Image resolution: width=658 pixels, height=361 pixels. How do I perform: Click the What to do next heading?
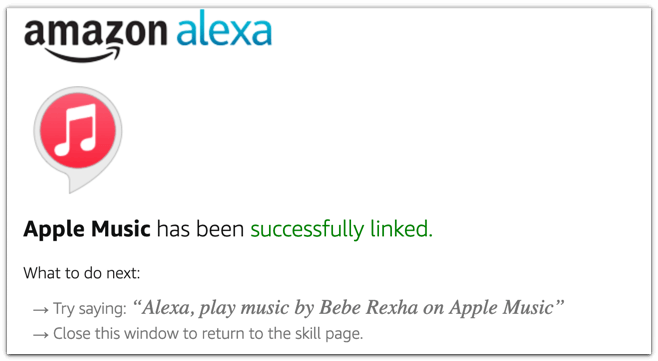coord(82,273)
